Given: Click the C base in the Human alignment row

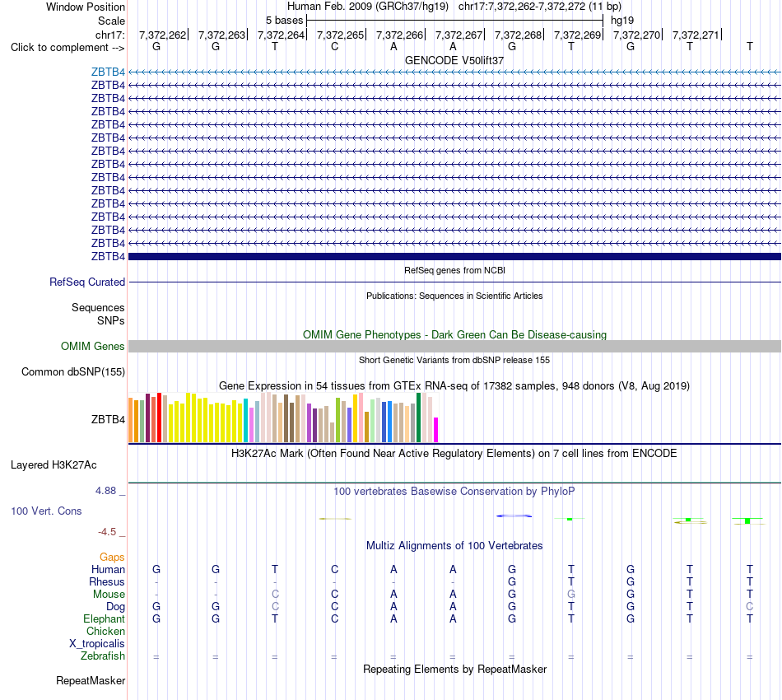Looking at the screenshot, I should pos(334,569).
